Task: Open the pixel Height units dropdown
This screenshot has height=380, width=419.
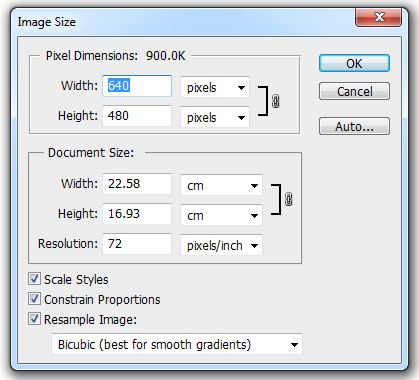Action: point(215,117)
